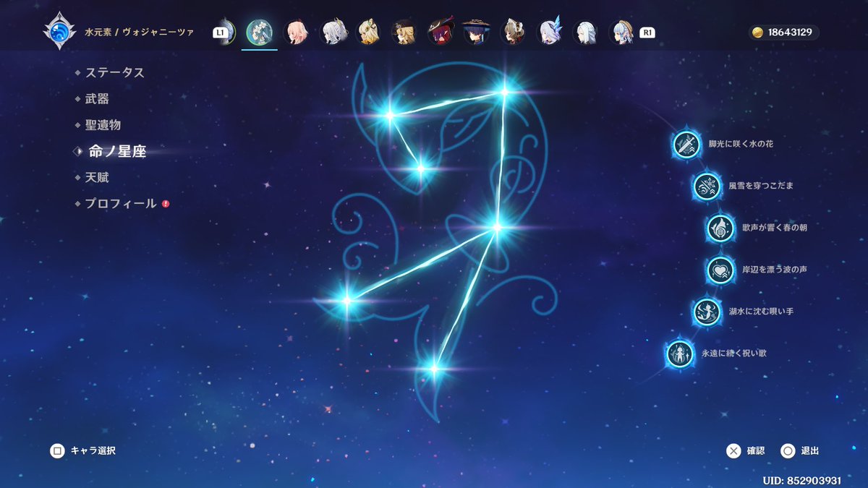Click the 水元素 / ヴォジャニーツァ title text
The image size is (868, 488).
(140, 33)
